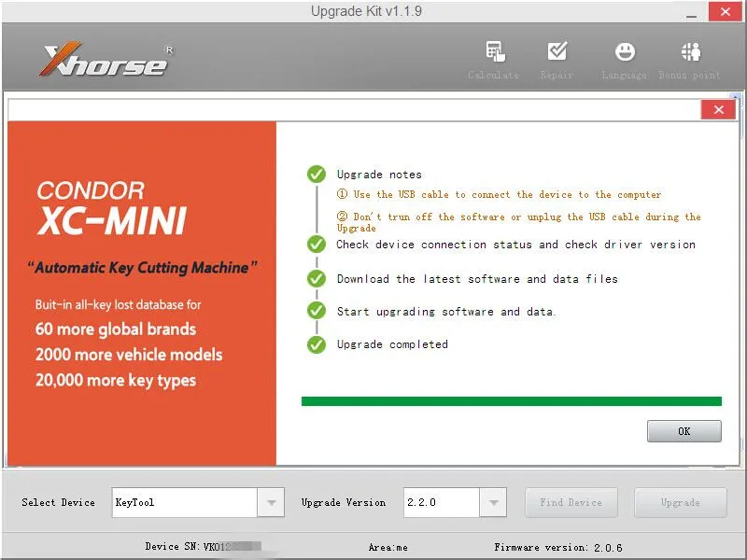Click the don't turn off software note

coord(519,222)
